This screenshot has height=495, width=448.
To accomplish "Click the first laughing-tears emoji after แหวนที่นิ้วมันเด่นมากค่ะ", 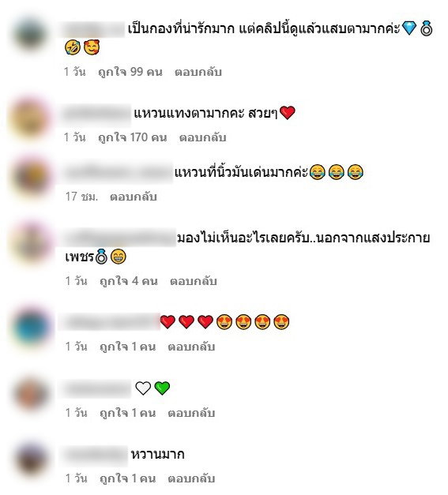I will coord(317,172).
